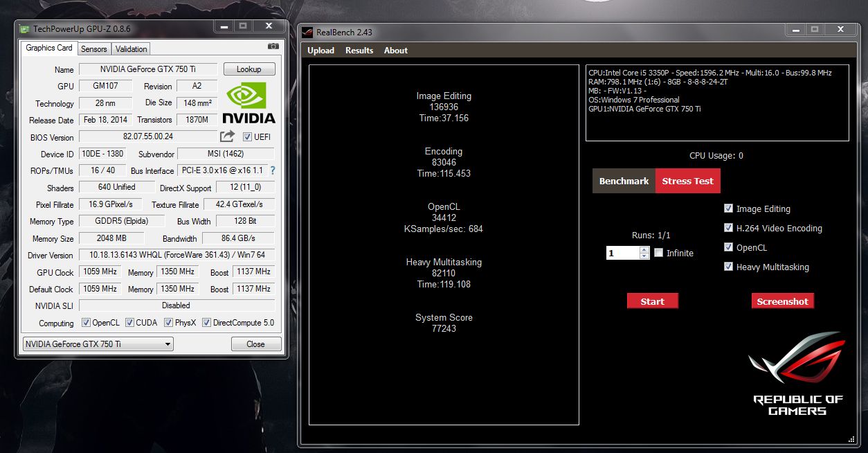Open the GPU selection dropdown in GPU-Z

point(98,344)
